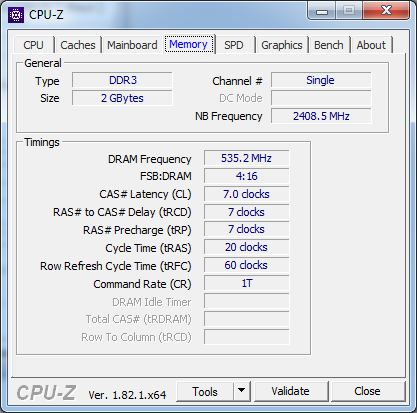The width and height of the screenshot is (417, 413).
Task: Click the empty Row To Column field
Action: pyautogui.click(x=247, y=337)
